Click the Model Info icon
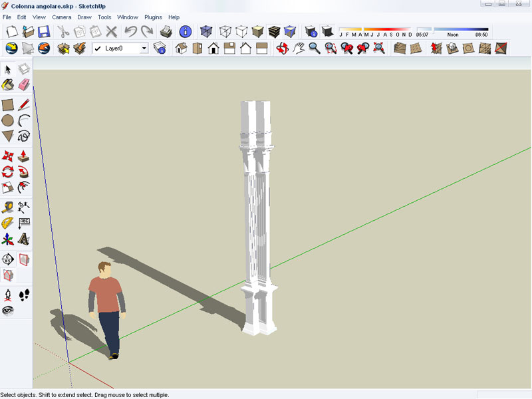 click(x=186, y=31)
